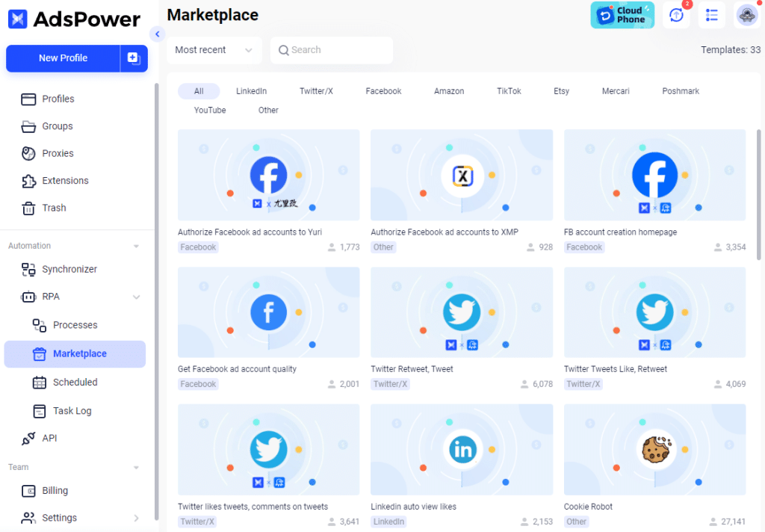Click the template list vertical scrollbar

[758, 195]
